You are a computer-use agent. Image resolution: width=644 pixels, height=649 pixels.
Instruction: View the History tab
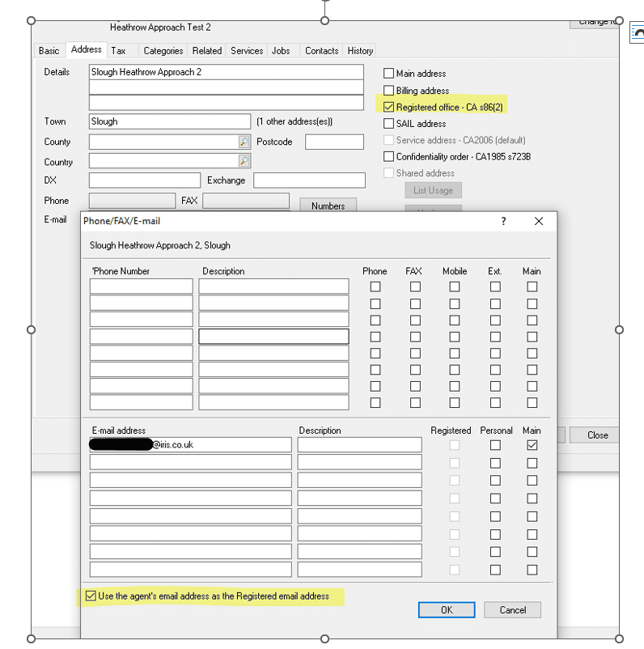360,50
